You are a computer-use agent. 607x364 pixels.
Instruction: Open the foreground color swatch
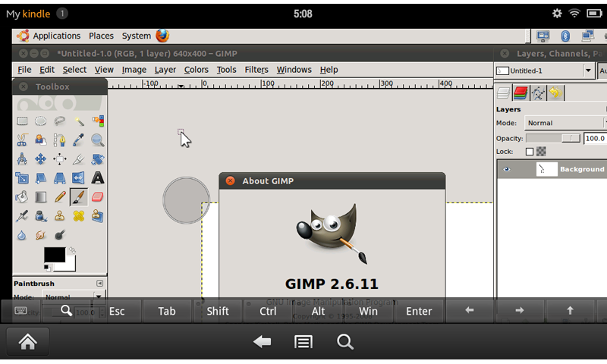(x=55, y=256)
